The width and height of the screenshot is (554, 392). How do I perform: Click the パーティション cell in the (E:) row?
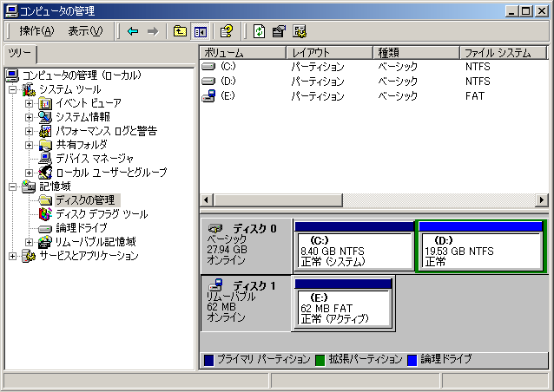click(318, 96)
